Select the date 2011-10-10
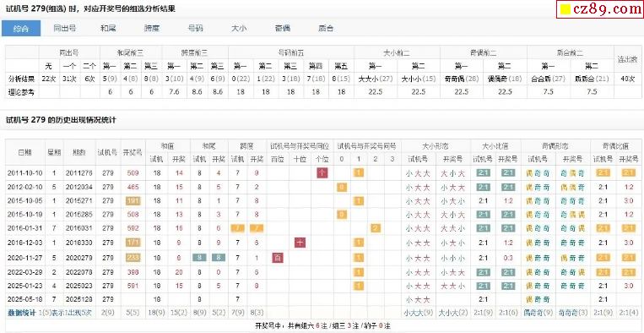The image size is (644, 333). (24, 173)
